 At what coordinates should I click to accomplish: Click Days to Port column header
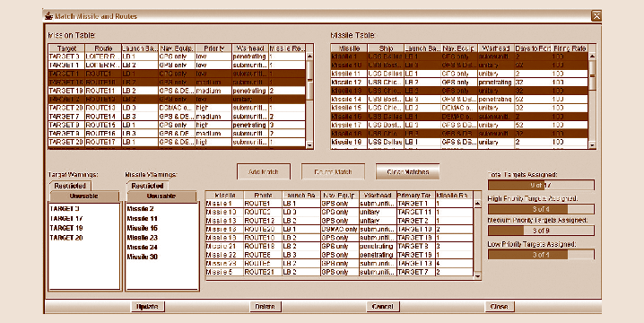(533, 48)
